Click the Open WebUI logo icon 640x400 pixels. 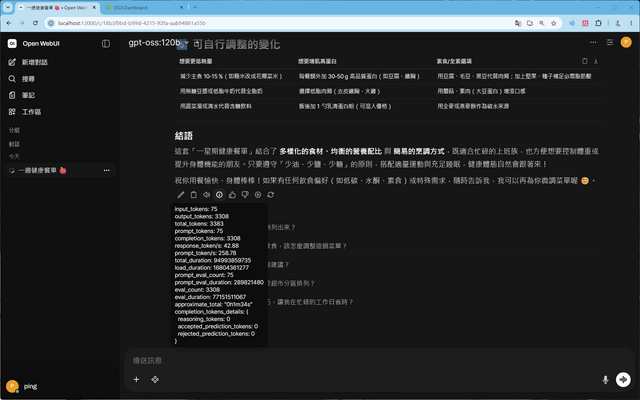(x=12, y=44)
